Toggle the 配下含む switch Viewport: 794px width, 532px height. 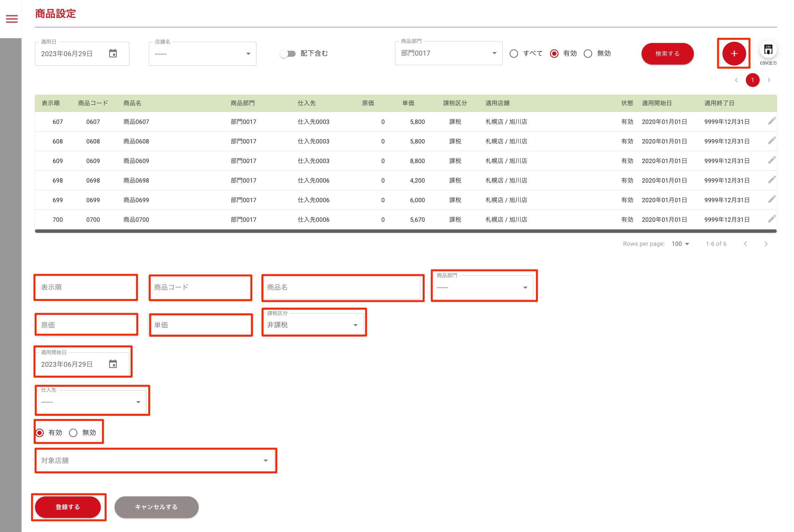click(x=288, y=54)
